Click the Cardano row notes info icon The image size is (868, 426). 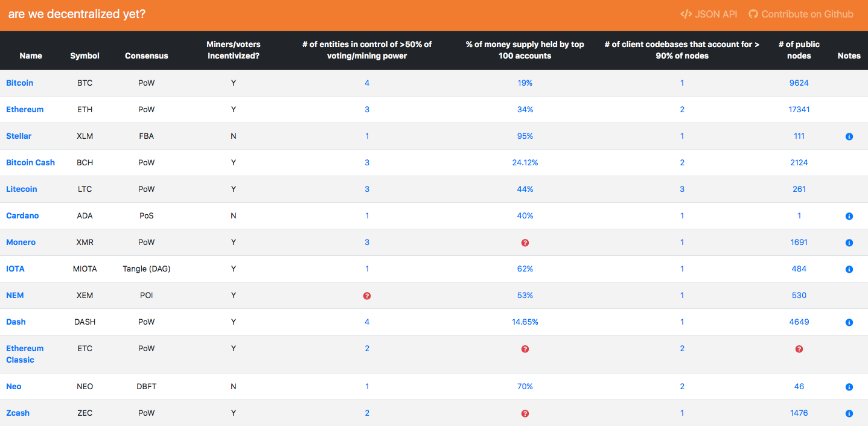[849, 216]
